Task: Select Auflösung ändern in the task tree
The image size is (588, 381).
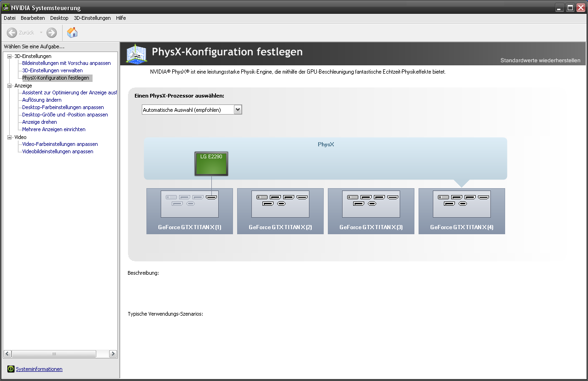Action: coord(42,100)
